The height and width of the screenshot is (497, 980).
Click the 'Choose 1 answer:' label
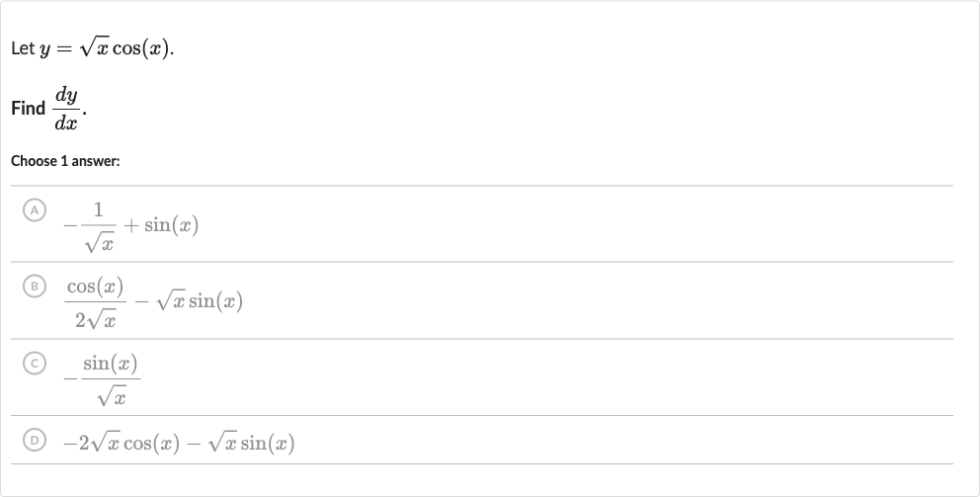pos(65,161)
